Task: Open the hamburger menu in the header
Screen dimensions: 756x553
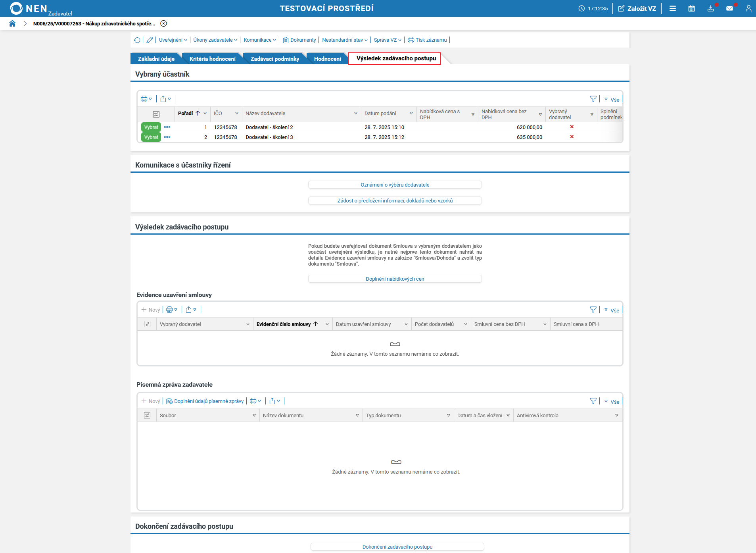Action: (x=673, y=8)
